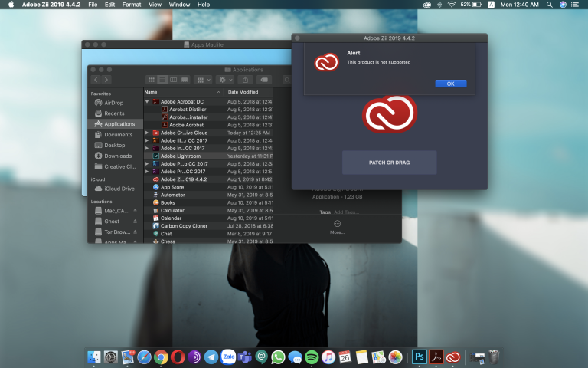Open Telegram from the Dock
The image size is (588, 368).
point(211,357)
